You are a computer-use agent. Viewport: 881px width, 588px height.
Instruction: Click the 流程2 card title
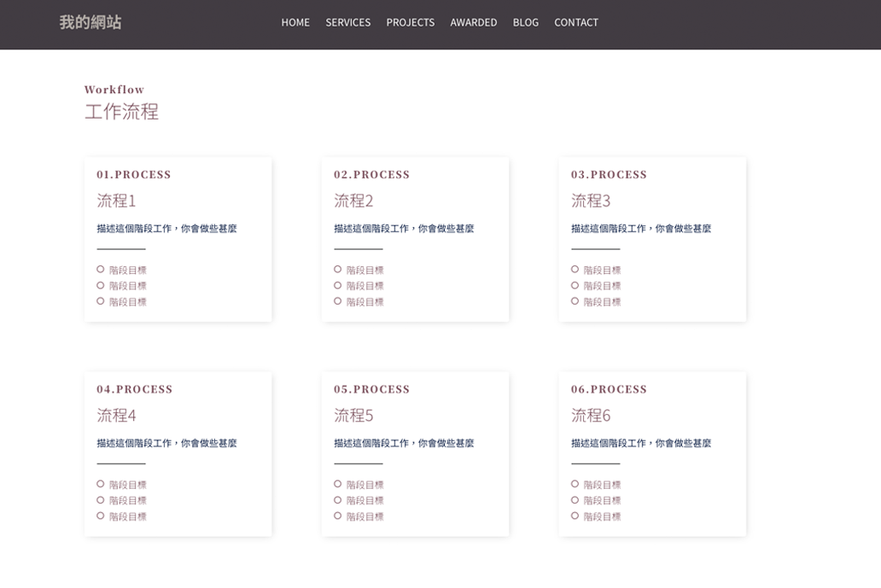coord(353,201)
